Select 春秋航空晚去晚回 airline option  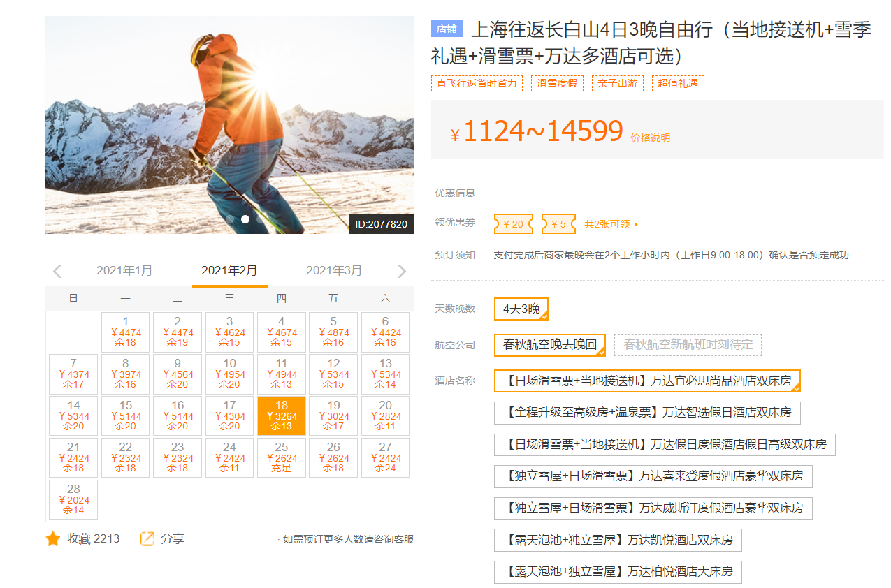[x=549, y=345]
